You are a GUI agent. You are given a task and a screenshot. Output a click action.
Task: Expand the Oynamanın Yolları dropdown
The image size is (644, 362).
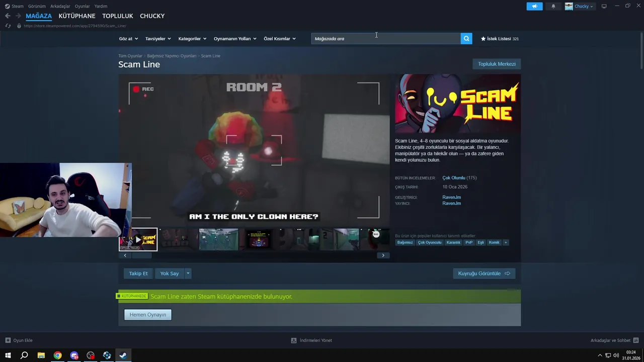pyautogui.click(x=235, y=39)
